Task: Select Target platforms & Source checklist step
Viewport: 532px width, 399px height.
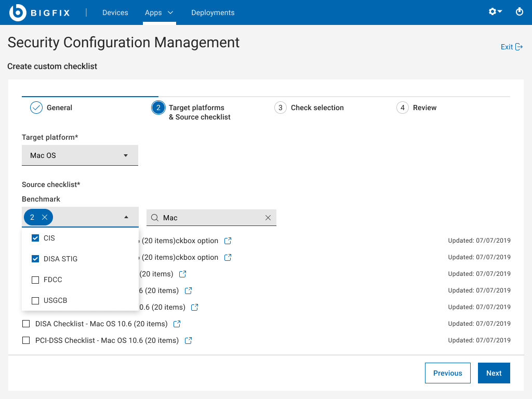Action: (x=200, y=112)
